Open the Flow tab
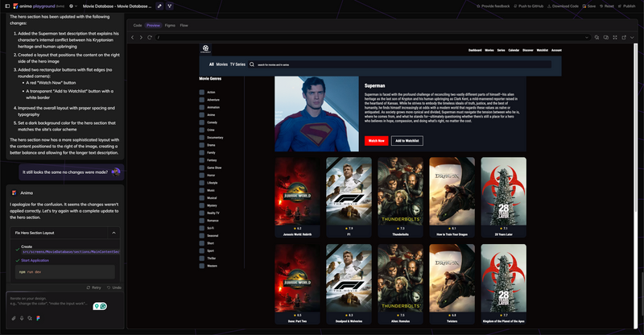644x335 pixels. [184, 26]
